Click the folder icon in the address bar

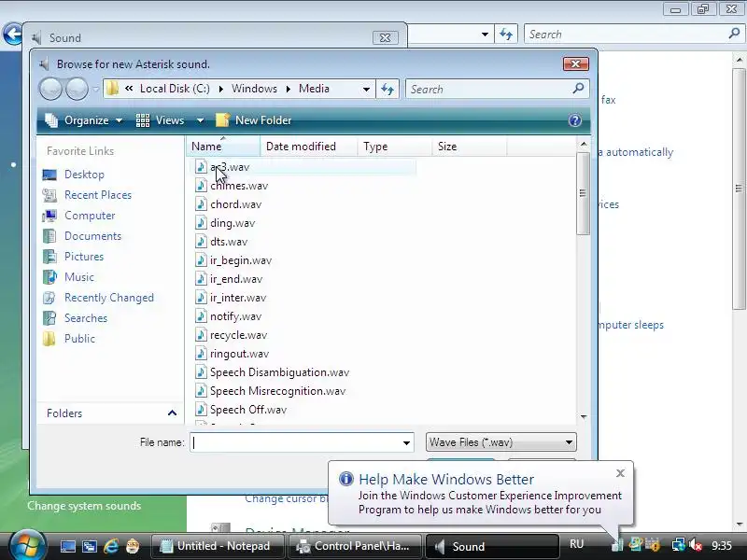coord(112,89)
